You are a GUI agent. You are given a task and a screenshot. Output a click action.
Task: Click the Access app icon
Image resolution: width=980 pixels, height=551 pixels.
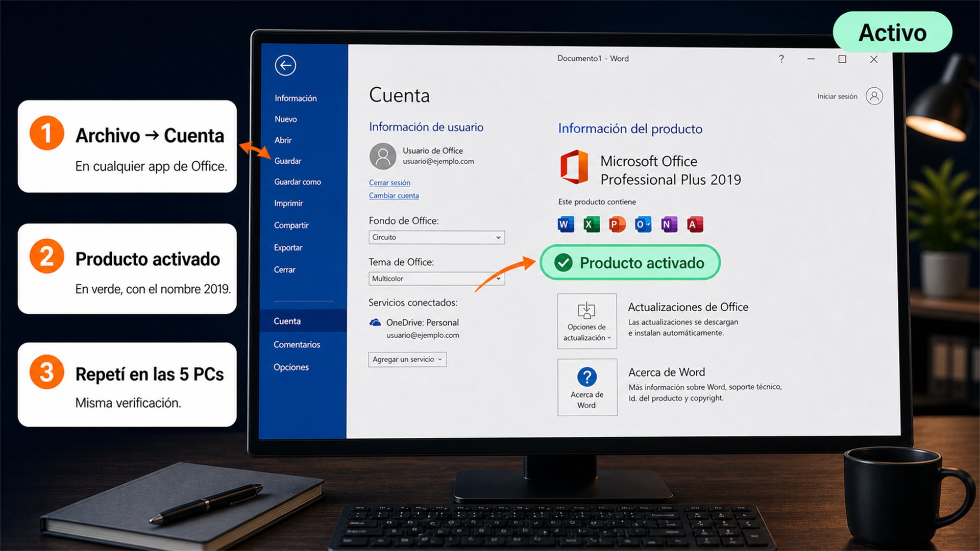point(695,224)
